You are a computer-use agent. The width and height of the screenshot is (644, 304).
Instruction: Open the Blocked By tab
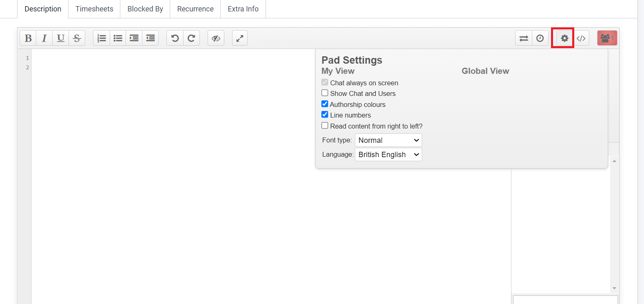pos(145,9)
